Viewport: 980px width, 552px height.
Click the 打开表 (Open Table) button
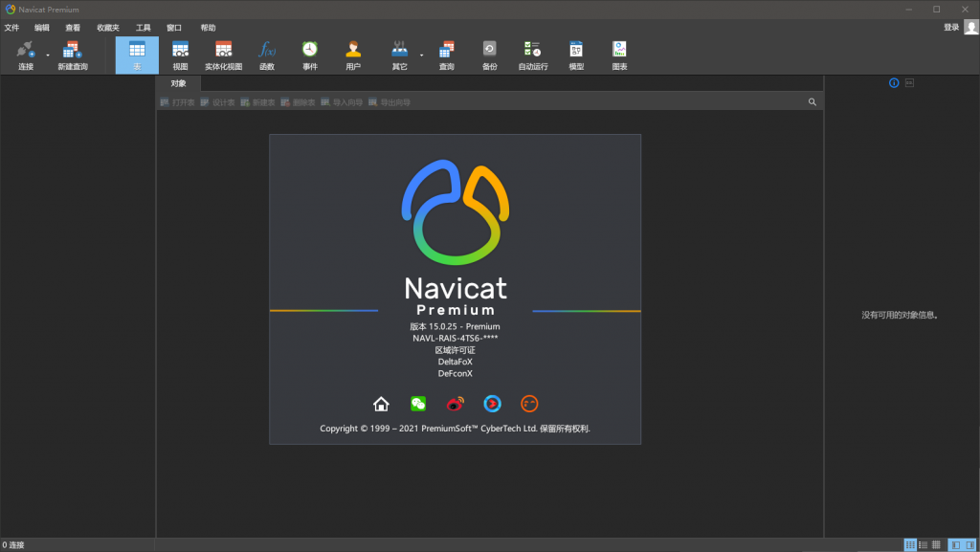click(177, 102)
